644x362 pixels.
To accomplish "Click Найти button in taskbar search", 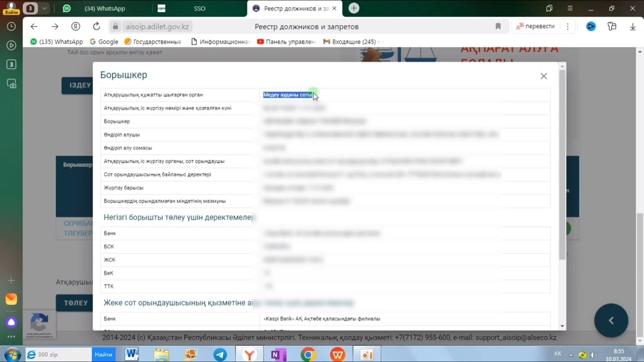I will click(x=103, y=354).
